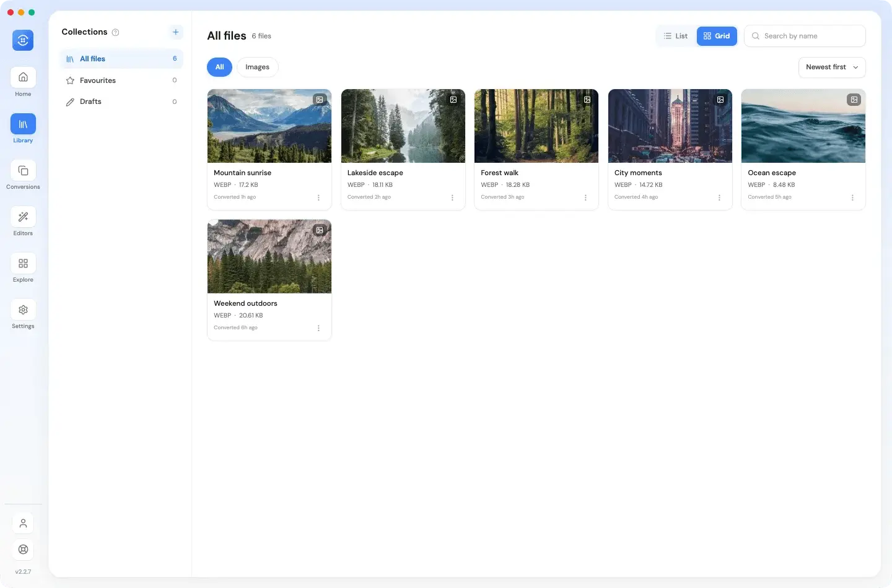Open the Mountain sunrise thumbnail
The height and width of the screenshot is (588, 892).
(x=269, y=126)
